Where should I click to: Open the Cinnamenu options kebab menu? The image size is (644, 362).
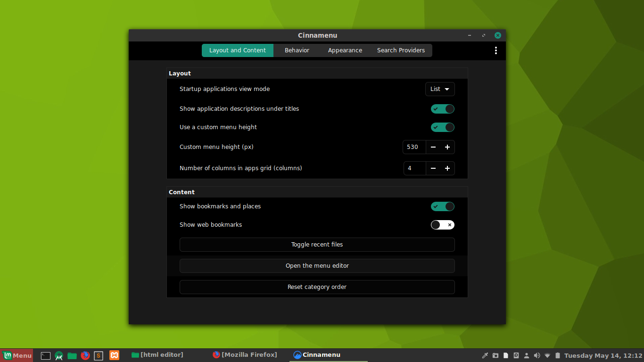click(x=495, y=50)
